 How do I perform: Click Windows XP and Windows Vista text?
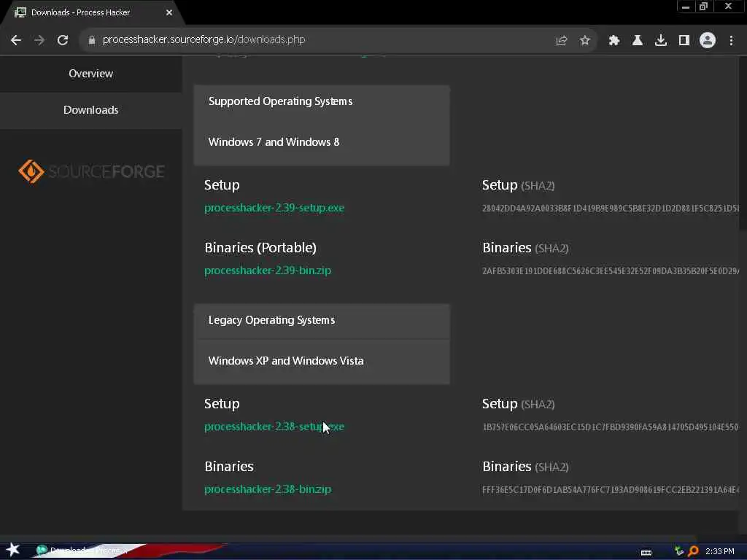point(286,361)
